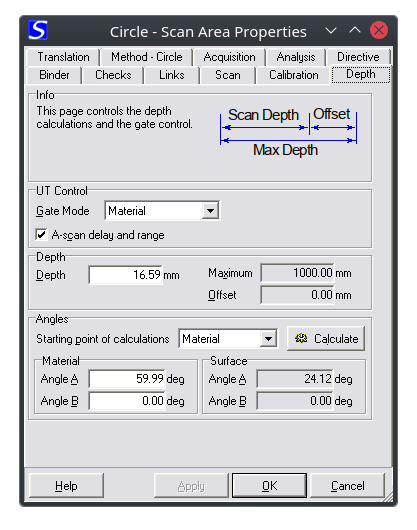Click the Max Depth diagram label
417x530 pixels.
pyautogui.click(x=286, y=150)
